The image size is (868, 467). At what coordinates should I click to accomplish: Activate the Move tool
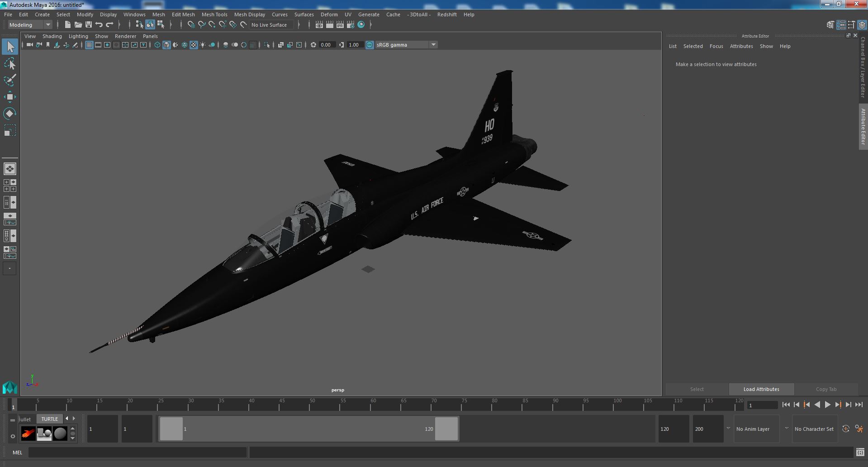(10, 97)
